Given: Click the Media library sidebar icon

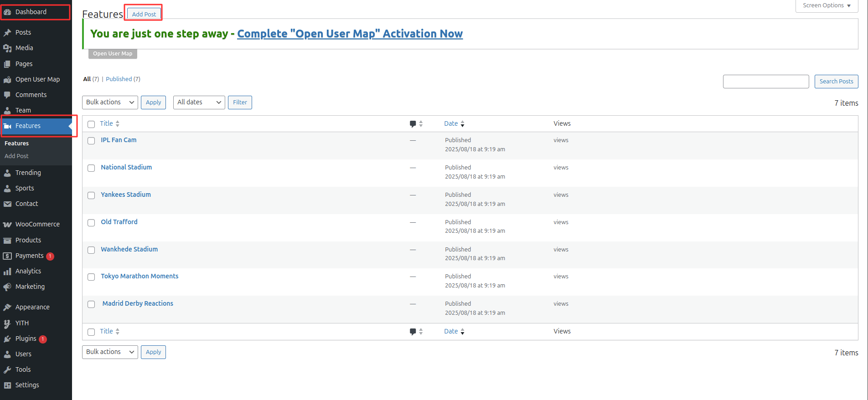Looking at the screenshot, I should (7, 48).
